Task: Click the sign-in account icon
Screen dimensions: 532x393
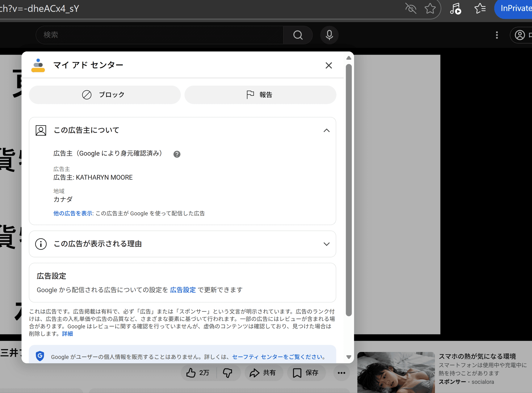Action: [x=520, y=35]
